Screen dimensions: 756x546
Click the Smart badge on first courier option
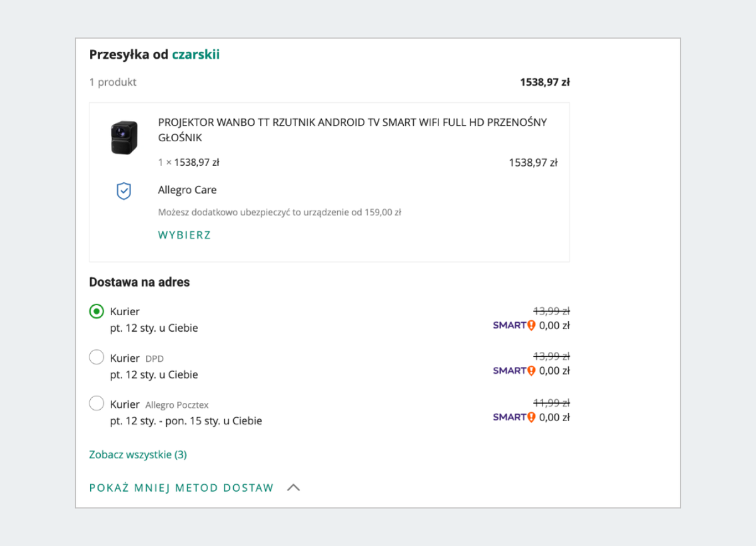(513, 325)
